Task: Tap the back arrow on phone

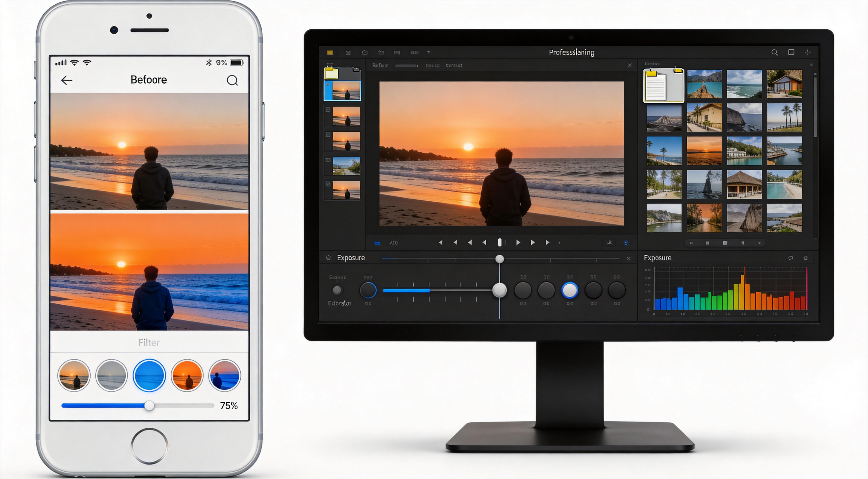Action: (x=67, y=80)
